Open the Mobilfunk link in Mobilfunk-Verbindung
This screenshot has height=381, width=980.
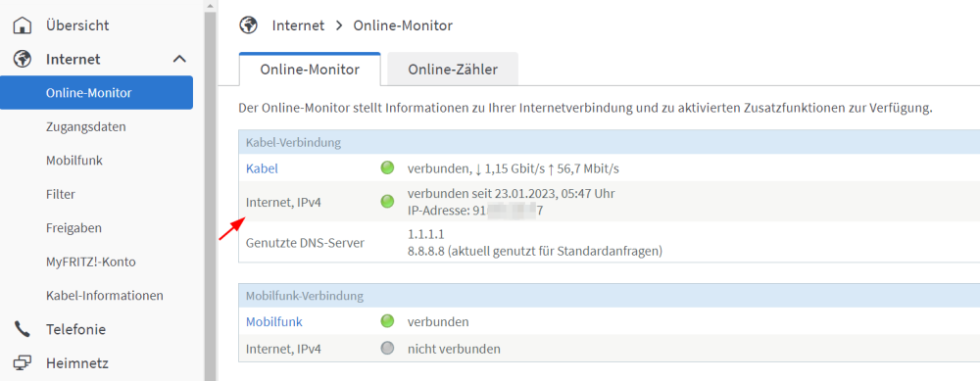click(x=274, y=321)
